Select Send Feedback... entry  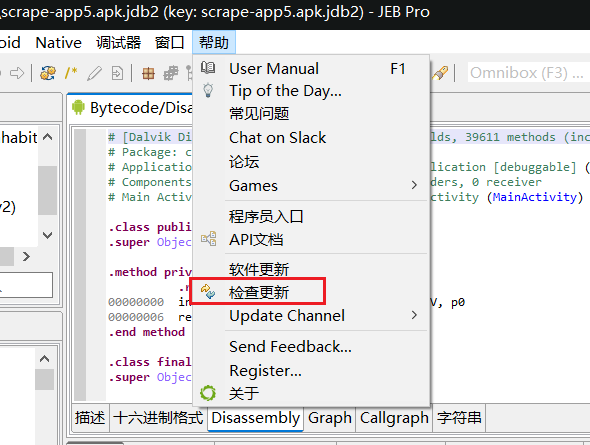pyautogui.click(x=310, y=346)
